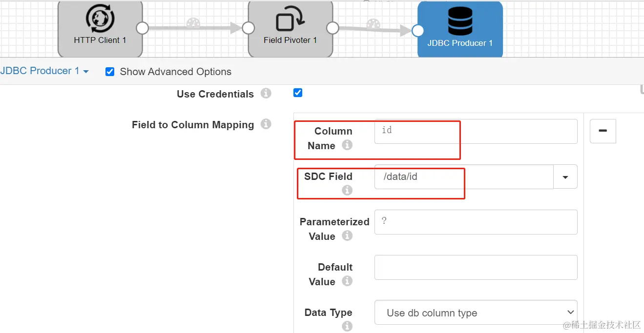Click info icon below SDC Field label
Screen dimensions: 644x333
pos(347,190)
